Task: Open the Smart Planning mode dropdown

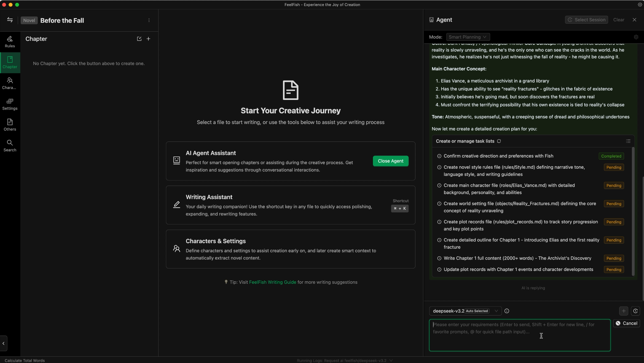Action: 468,37
